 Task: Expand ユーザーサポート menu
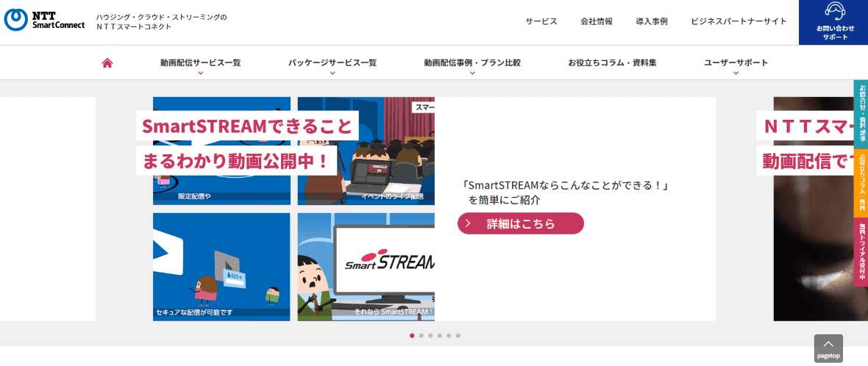[x=736, y=64]
